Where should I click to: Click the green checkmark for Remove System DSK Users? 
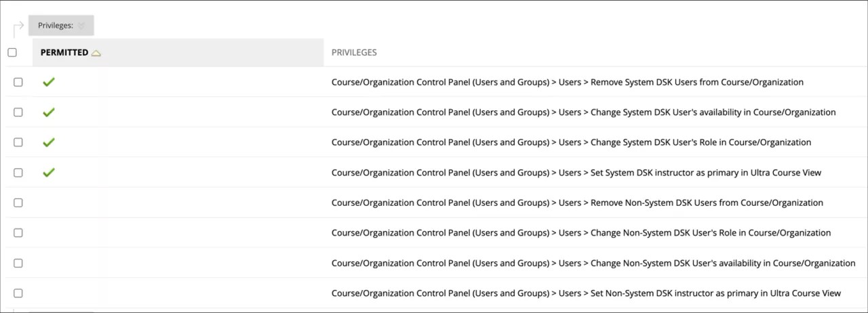(x=48, y=82)
